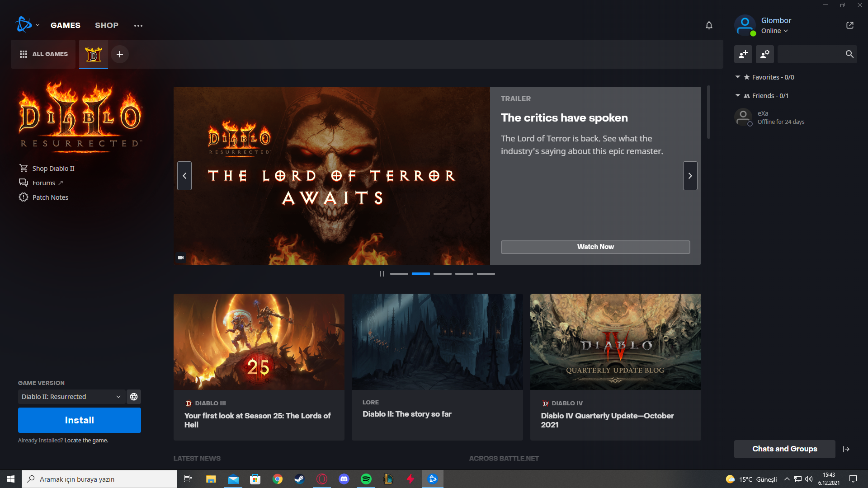
Task: Click the Windows taskbar search box
Action: coord(99,479)
